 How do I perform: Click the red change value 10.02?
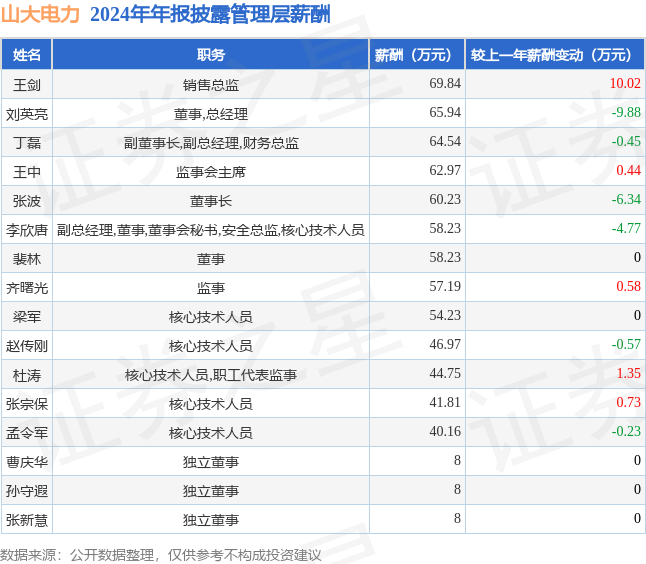pyautogui.click(x=625, y=83)
